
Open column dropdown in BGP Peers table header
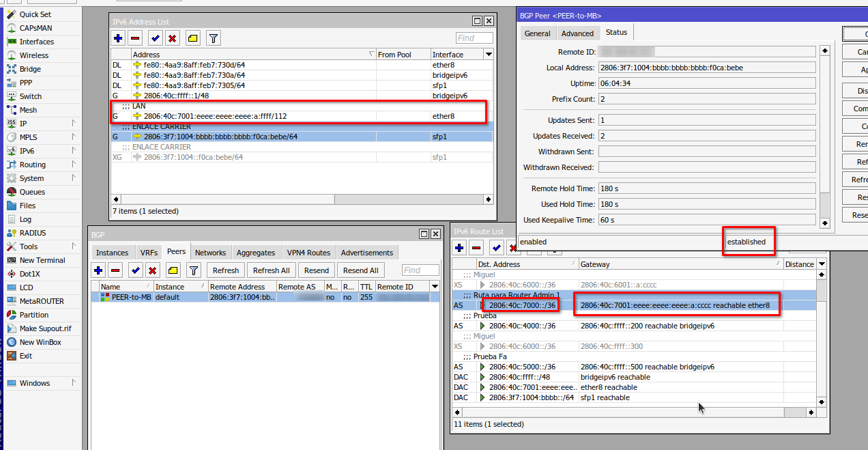click(435, 287)
